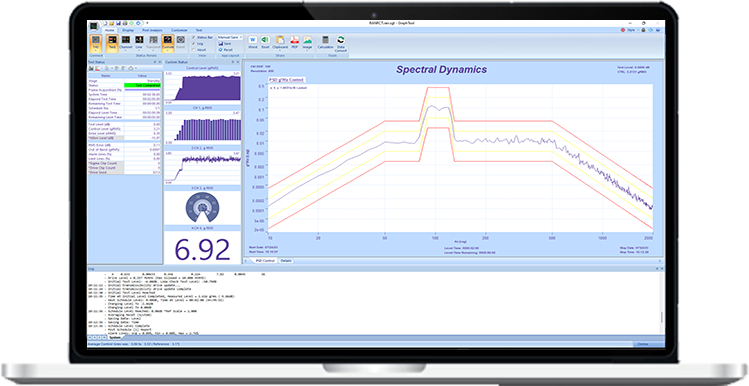Expand the Image export dropdown arrow
Image resolution: width=749 pixels, height=386 pixels.
[307, 50]
